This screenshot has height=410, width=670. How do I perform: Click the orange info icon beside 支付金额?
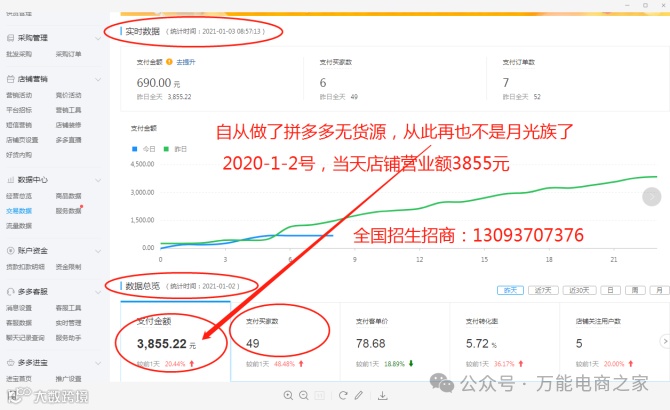tap(169, 62)
